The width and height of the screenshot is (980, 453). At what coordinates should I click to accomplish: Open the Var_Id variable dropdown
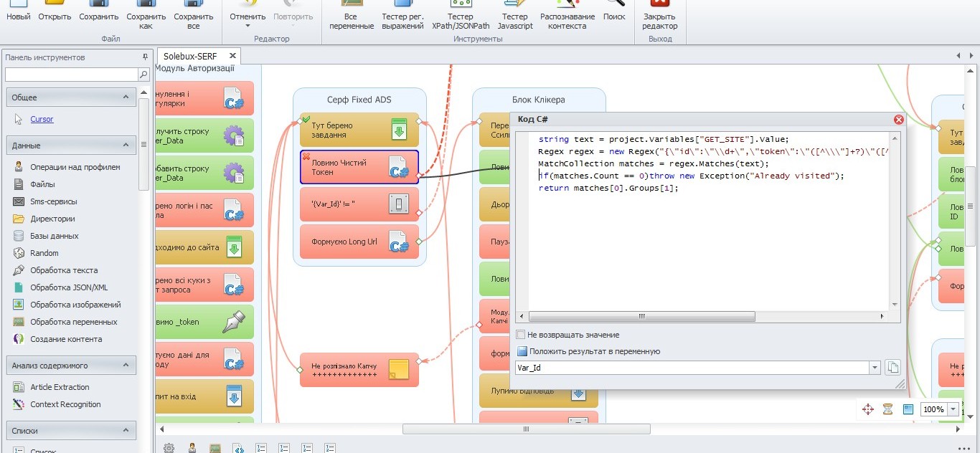coord(874,368)
